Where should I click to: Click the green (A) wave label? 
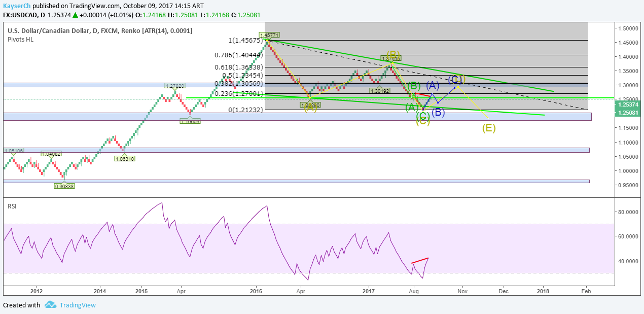(x=411, y=107)
